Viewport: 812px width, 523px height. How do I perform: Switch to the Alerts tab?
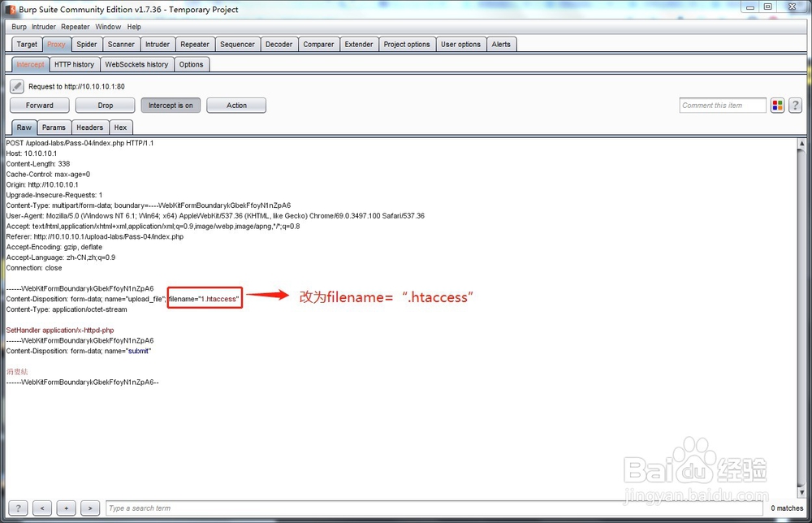click(501, 45)
